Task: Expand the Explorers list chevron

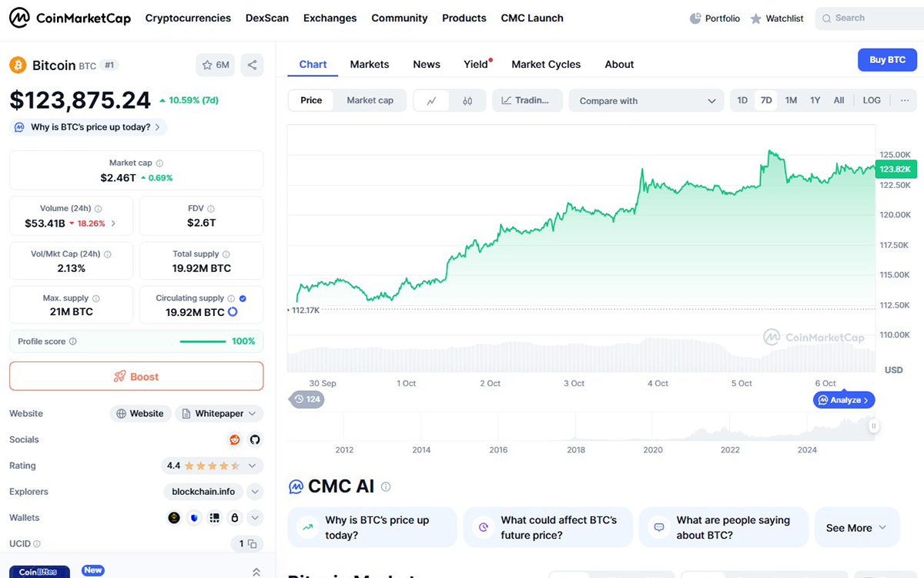Action: (254, 491)
